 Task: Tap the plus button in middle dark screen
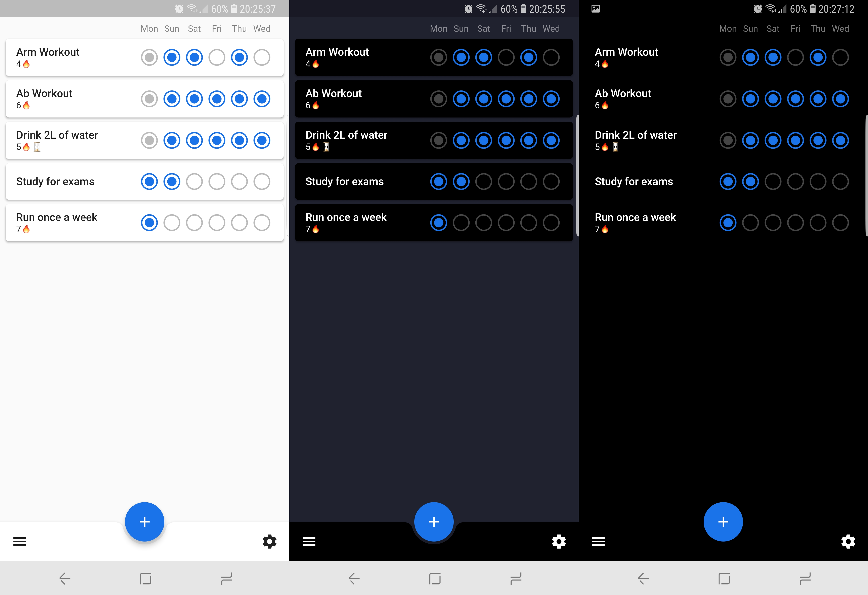click(434, 522)
